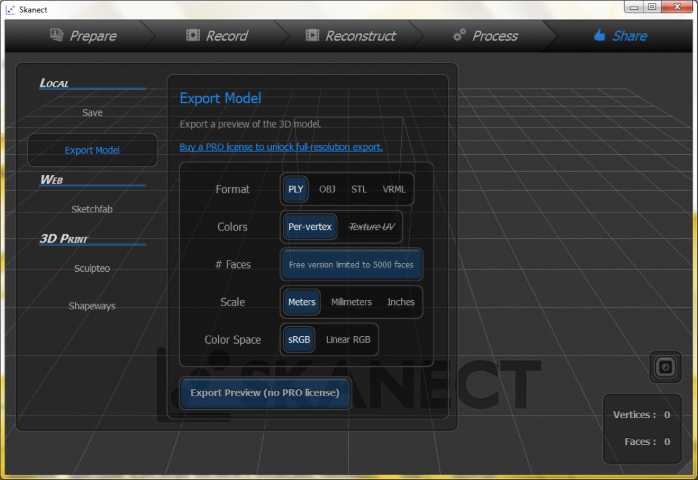This screenshot has height=480, width=698.
Task: Click the Share thumbs-up icon
Action: 600,35
